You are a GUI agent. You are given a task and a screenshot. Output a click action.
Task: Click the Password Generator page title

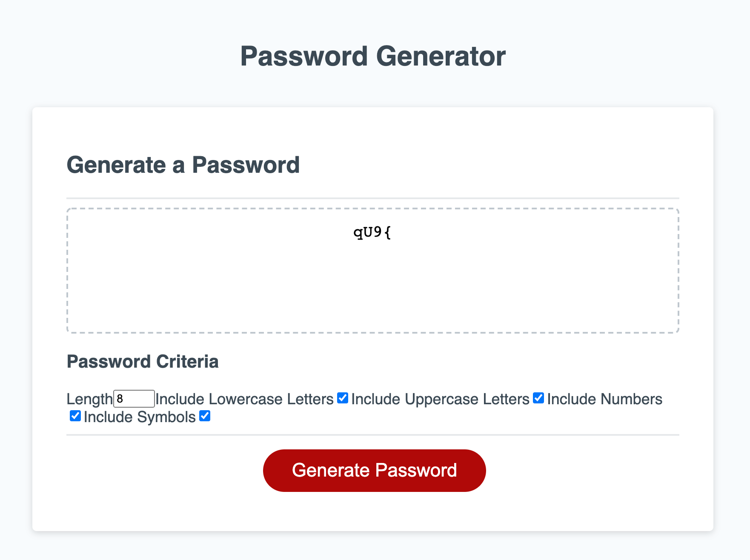pyautogui.click(x=373, y=56)
